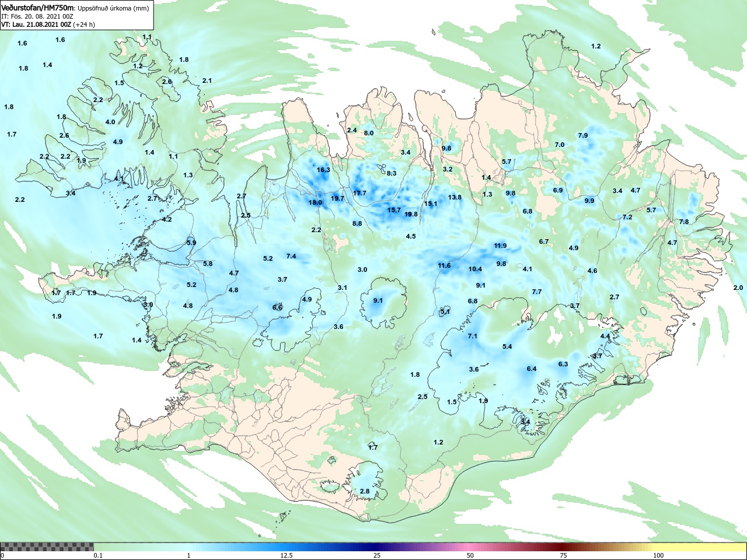The width and height of the screenshot is (747, 560).
Task: Select the 5.4 value label
Action: [x=507, y=346]
